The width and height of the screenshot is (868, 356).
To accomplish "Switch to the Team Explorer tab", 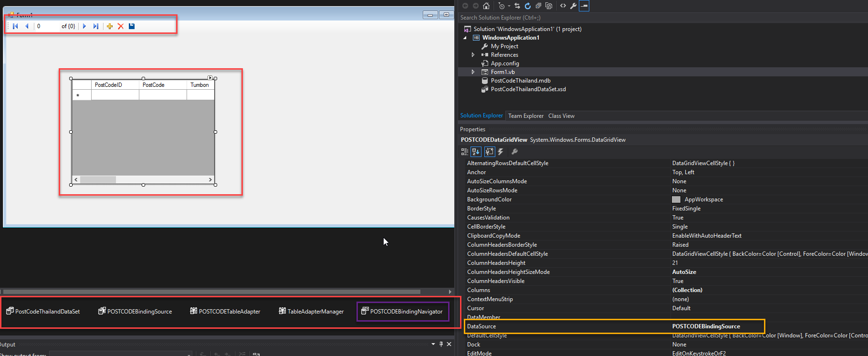I will [x=526, y=116].
